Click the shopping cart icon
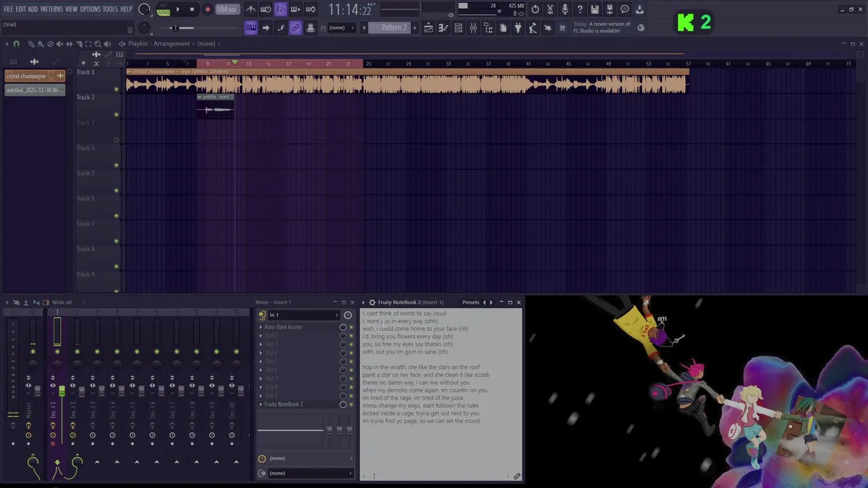 562,28
